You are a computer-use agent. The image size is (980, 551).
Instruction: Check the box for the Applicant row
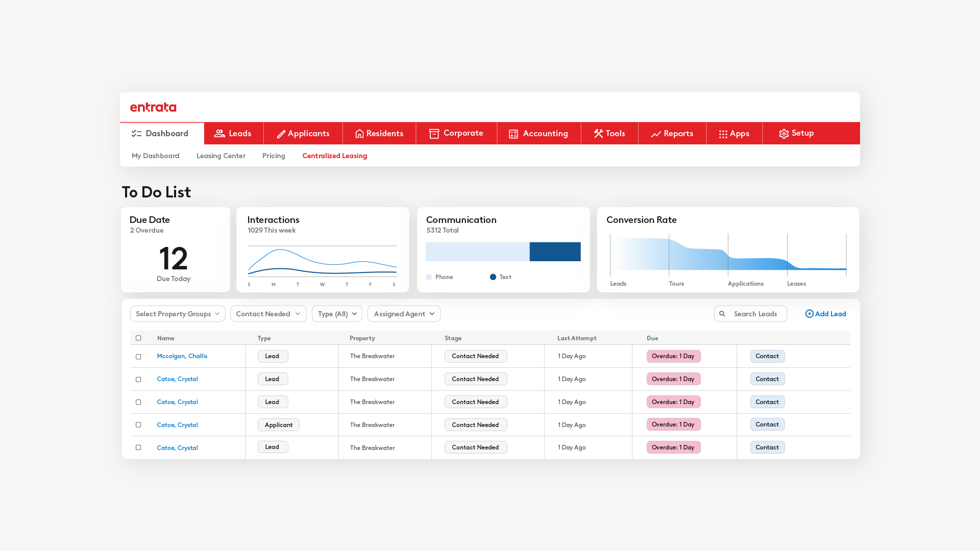[x=138, y=425]
